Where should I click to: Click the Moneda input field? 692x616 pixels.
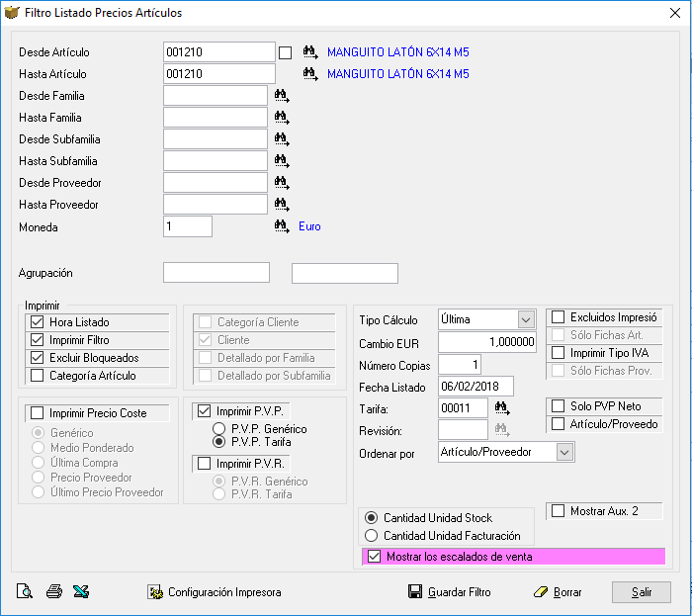188,226
